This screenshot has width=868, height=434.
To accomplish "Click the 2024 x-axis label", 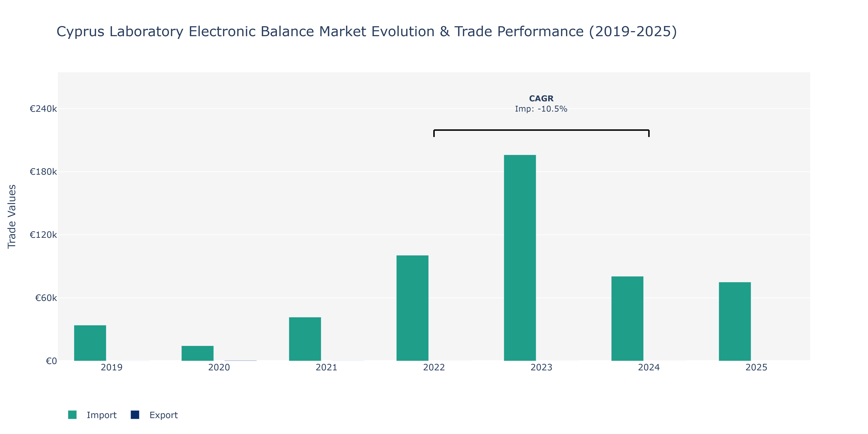I will point(649,367).
